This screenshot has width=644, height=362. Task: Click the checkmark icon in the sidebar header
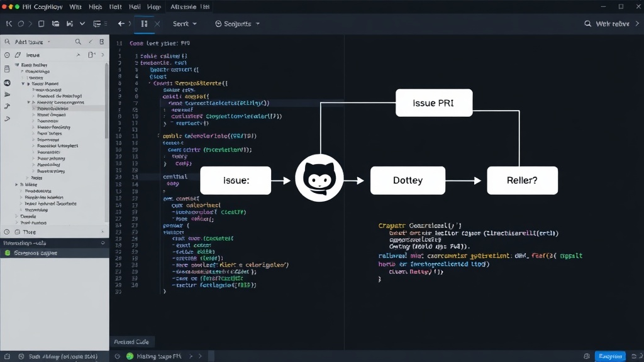click(x=91, y=41)
